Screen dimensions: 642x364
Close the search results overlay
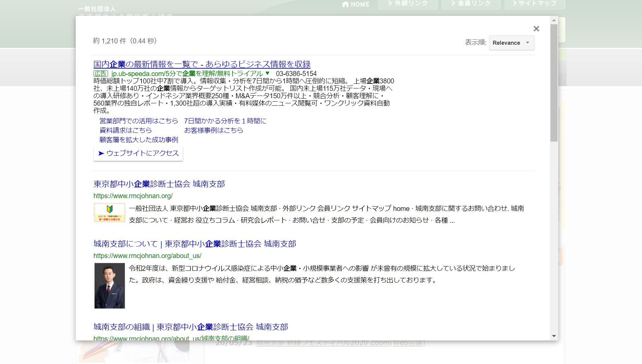536,29
